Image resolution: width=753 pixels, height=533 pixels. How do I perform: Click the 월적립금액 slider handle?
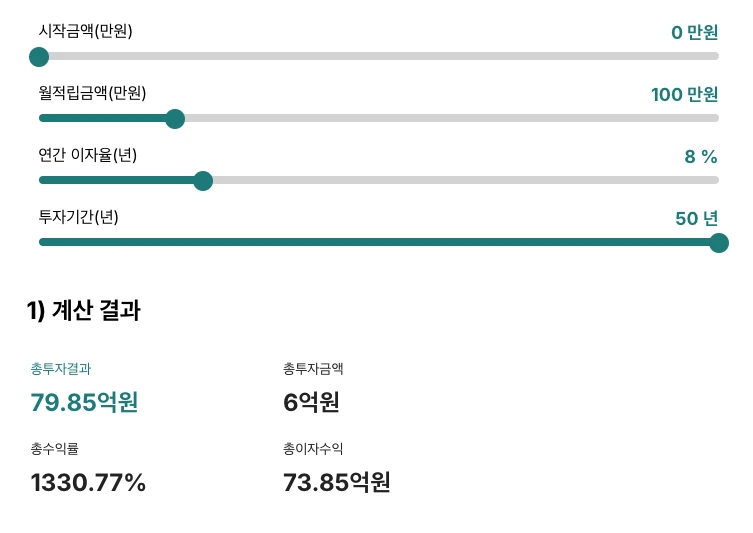[175, 119]
